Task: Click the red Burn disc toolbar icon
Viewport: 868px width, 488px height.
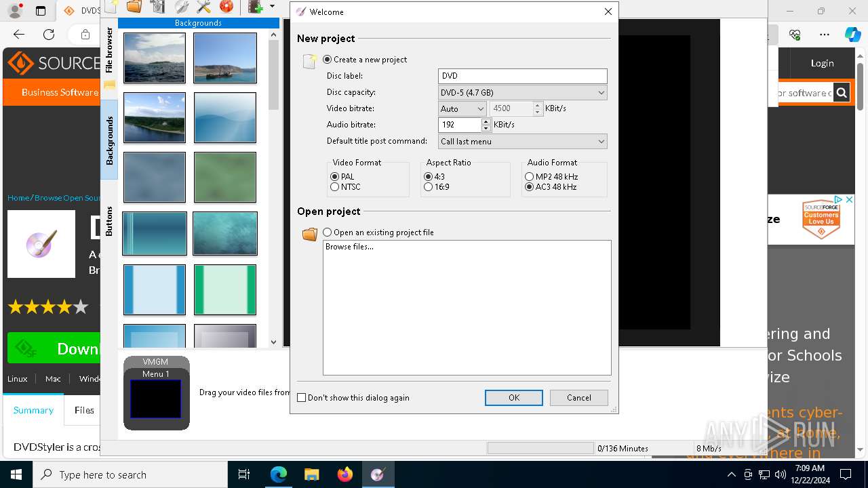Action: coord(226,7)
